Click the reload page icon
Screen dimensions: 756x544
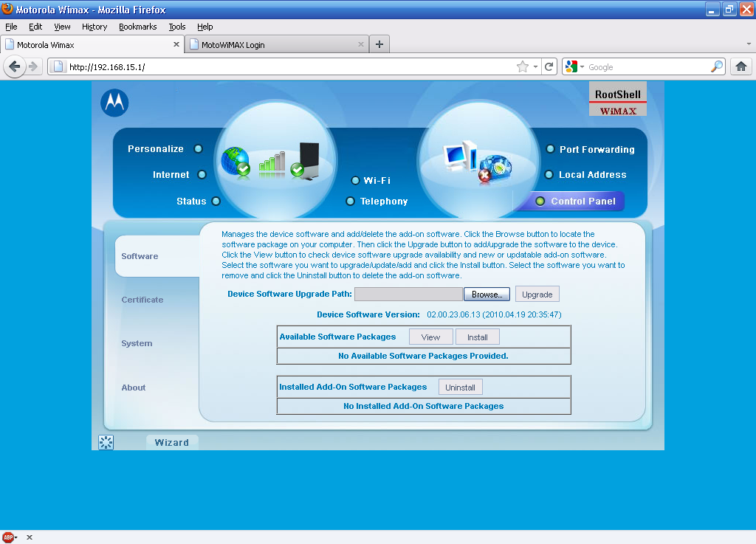click(549, 67)
